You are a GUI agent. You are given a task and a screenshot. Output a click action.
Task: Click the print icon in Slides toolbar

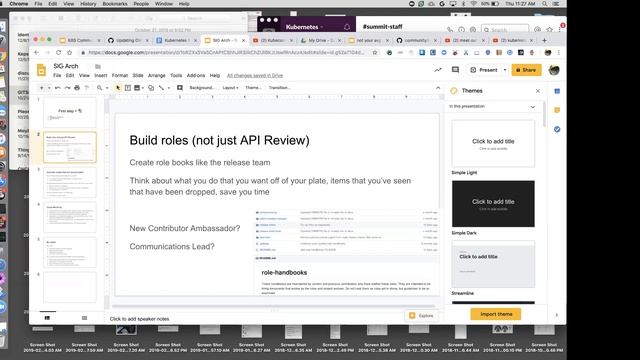point(77,88)
